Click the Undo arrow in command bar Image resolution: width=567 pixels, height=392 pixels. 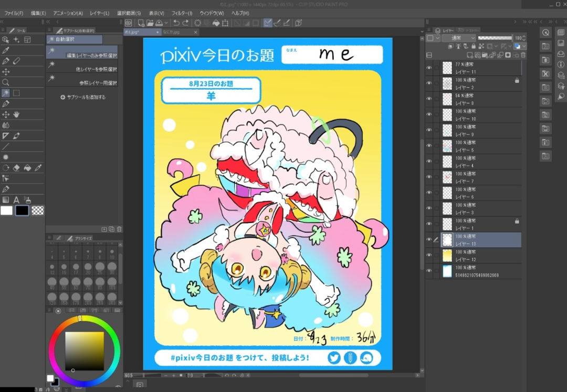click(x=176, y=23)
